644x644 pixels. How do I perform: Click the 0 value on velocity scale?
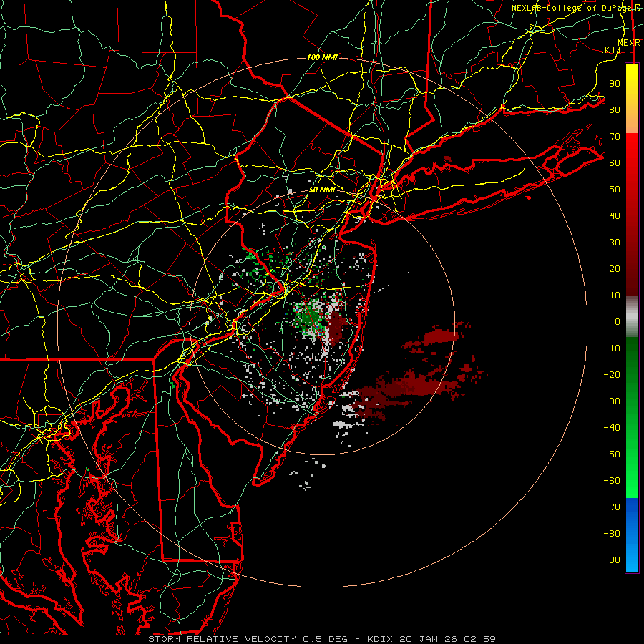(x=618, y=321)
